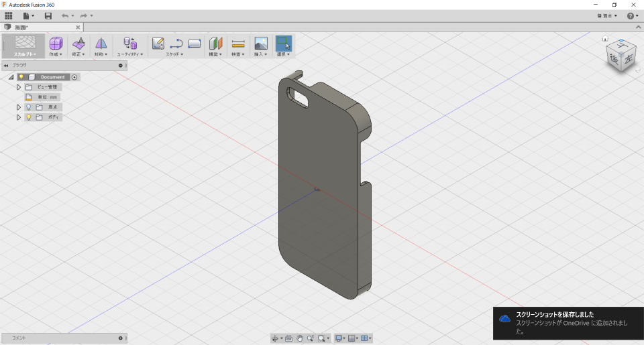This screenshot has height=345, width=644.
Task: Click the ViewCube left (左) face
Action: click(629, 60)
